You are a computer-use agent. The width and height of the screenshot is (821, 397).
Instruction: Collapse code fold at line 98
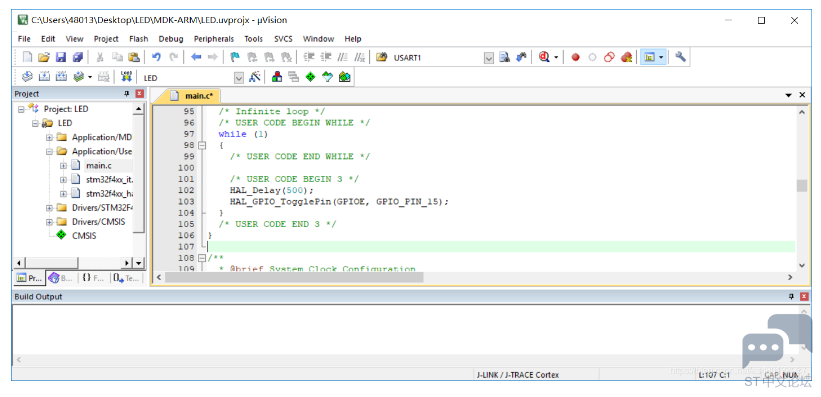coord(202,145)
